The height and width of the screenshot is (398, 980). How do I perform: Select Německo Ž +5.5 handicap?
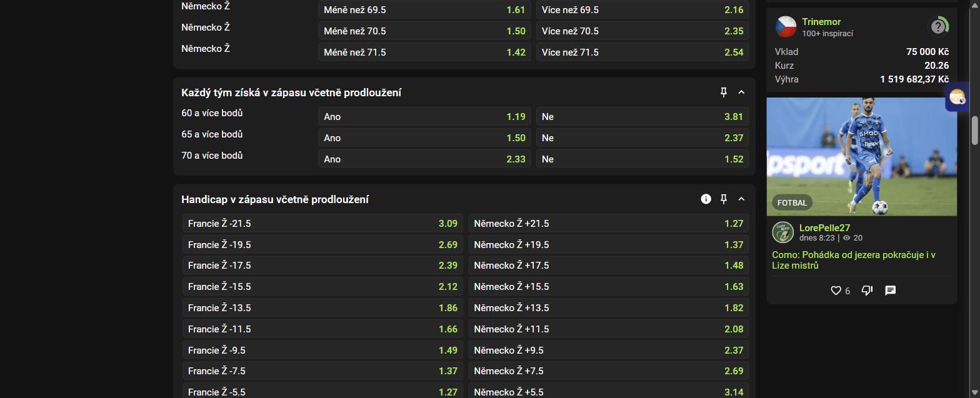[609, 391]
